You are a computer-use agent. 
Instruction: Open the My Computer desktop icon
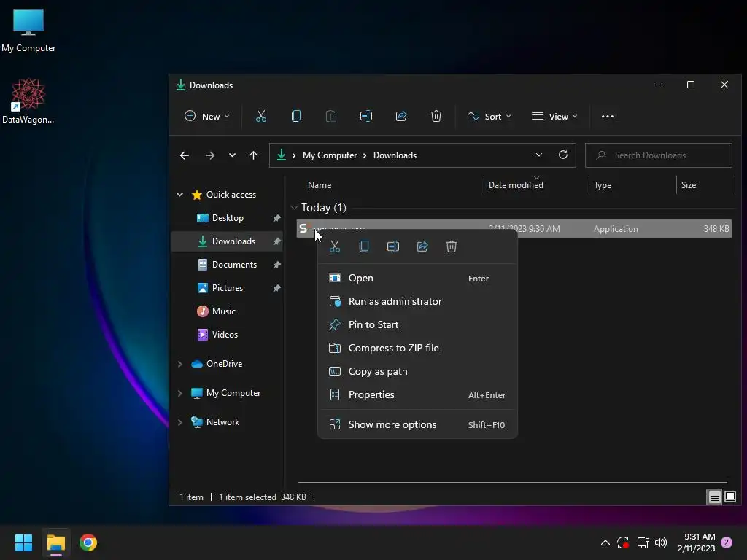tap(28, 31)
